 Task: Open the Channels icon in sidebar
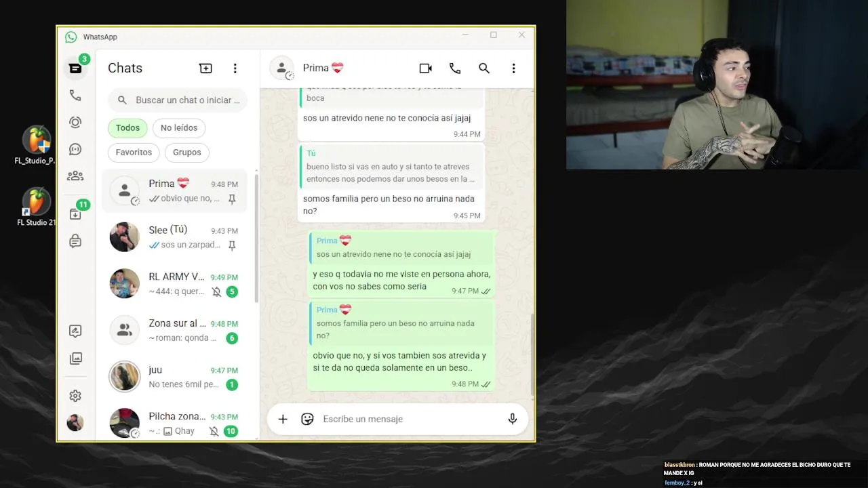pos(75,149)
